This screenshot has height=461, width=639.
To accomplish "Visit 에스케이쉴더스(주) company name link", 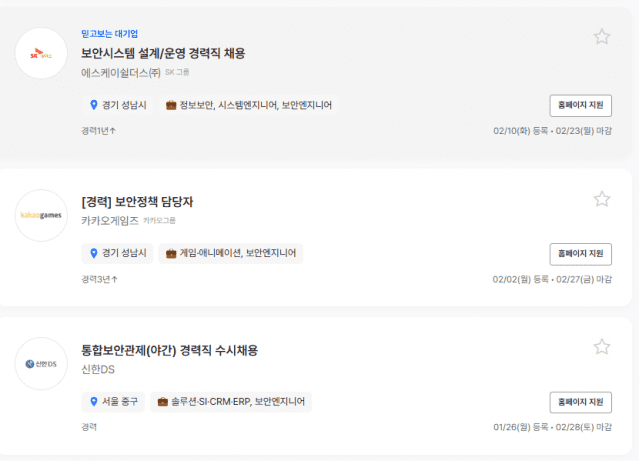I will click(x=120, y=73).
